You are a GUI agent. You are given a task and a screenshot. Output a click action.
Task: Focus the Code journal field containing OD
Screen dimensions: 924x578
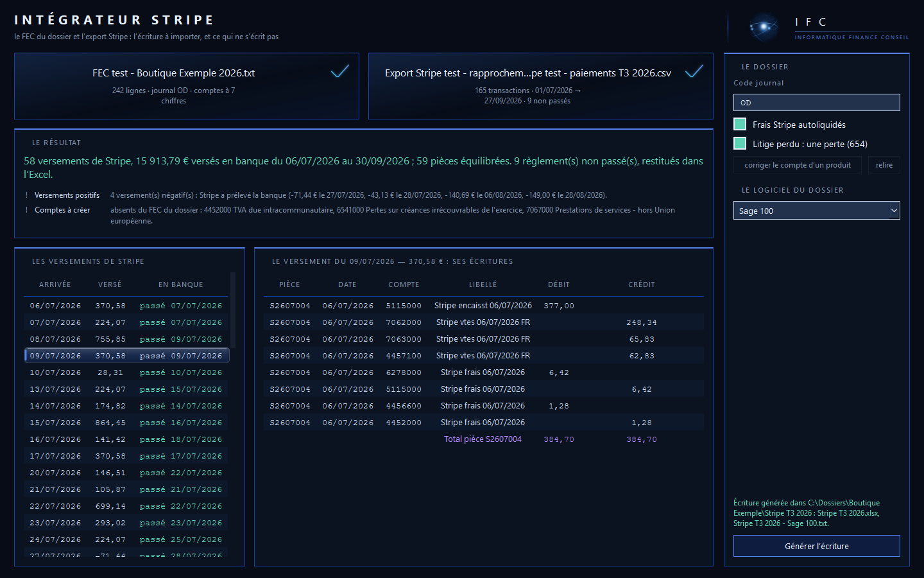pyautogui.click(x=817, y=103)
